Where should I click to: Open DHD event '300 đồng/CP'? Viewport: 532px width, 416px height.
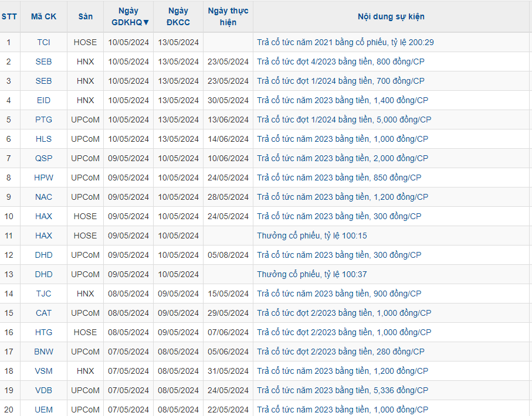coord(339,255)
